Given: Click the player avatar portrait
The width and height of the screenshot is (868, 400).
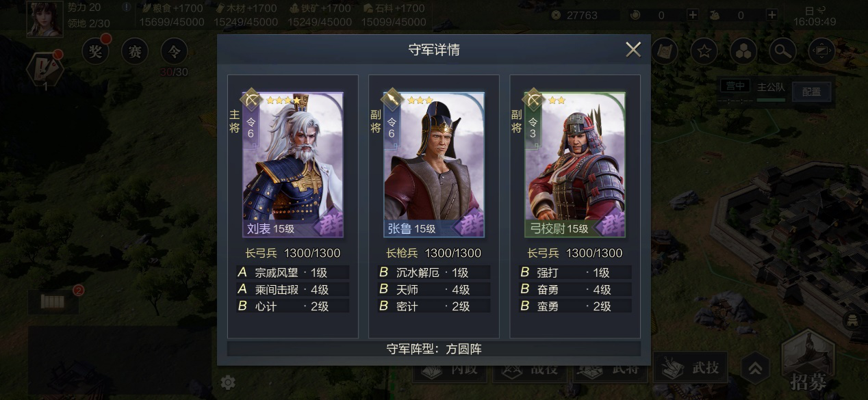Looking at the screenshot, I should (x=44, y=18).
